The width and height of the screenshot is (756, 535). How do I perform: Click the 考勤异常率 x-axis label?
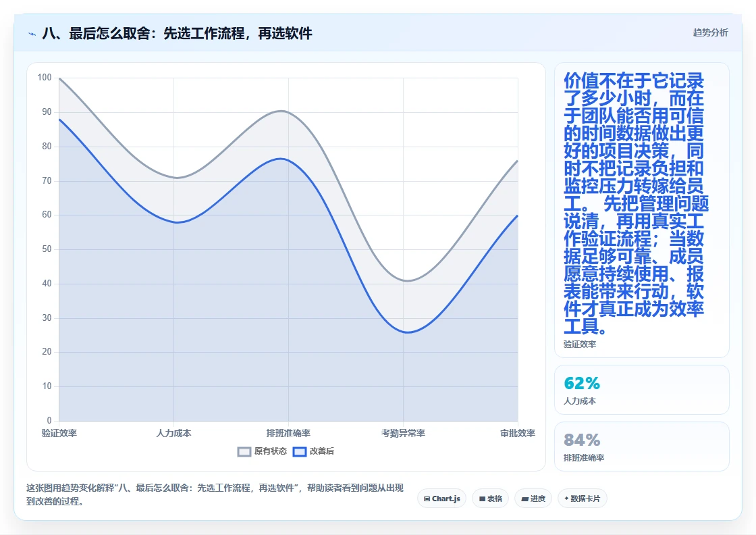pyautogui.click(x=403, y=433)
